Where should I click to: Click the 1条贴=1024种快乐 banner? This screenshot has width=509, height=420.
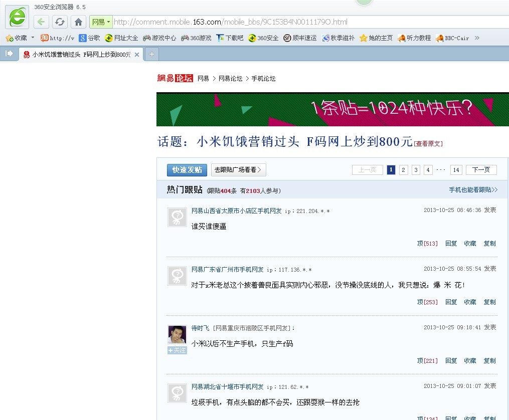pyautogui.click(x=332, y=109)
